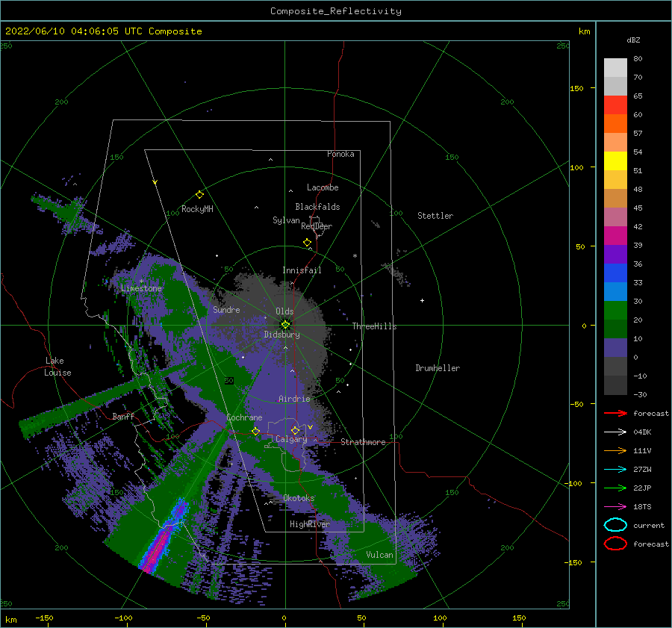Click the yellow diamond marker below Cochrane
The image size is (672, 628).
click(x=255, y=431)
